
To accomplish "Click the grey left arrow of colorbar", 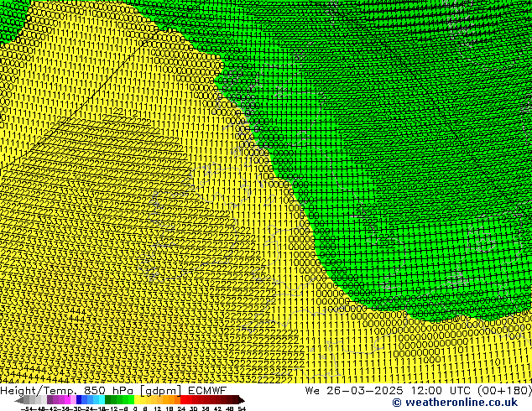I will (x=19, y=400).
